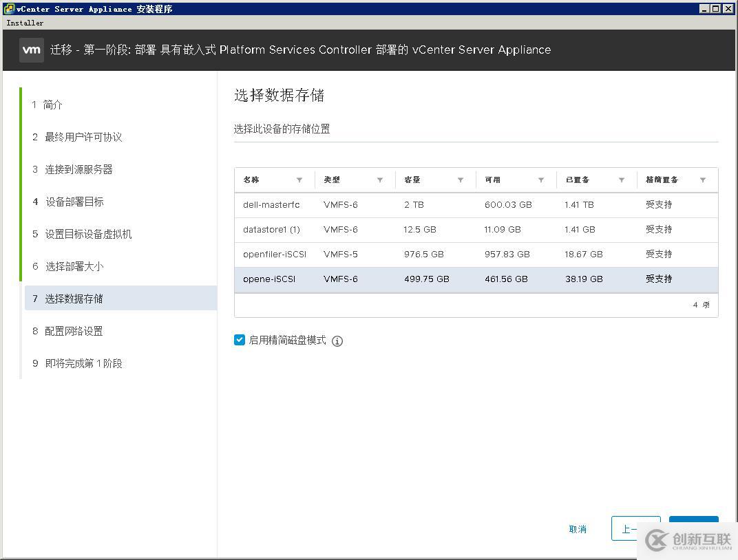Sort by the 可用 column header
This screenshot has width=738, height=560.
click(x=492, y=180)
